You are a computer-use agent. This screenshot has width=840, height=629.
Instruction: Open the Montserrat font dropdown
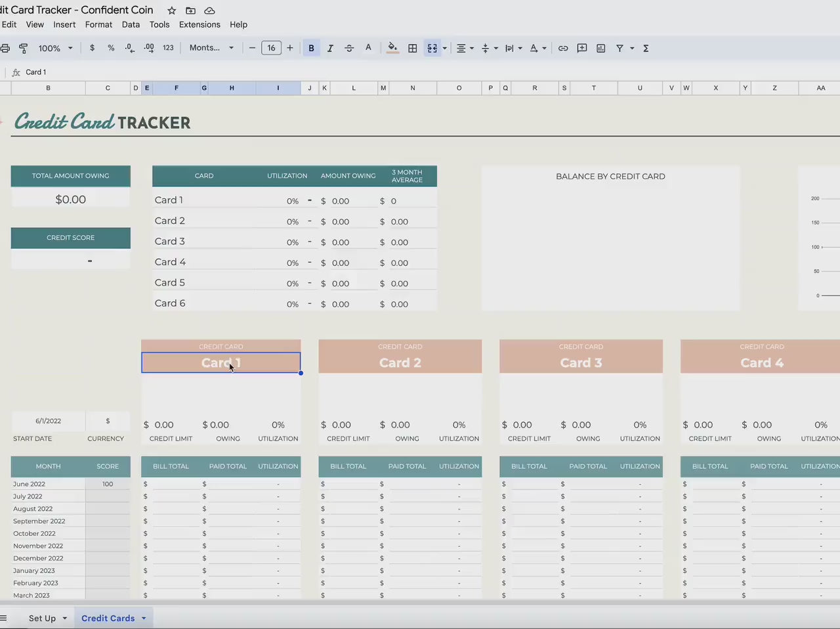(211, 48)
